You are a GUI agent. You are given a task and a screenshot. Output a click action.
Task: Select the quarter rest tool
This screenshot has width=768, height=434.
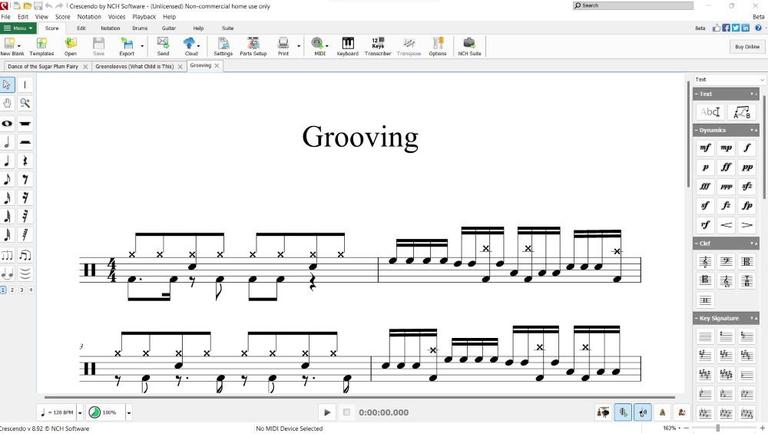click(25, 161)
